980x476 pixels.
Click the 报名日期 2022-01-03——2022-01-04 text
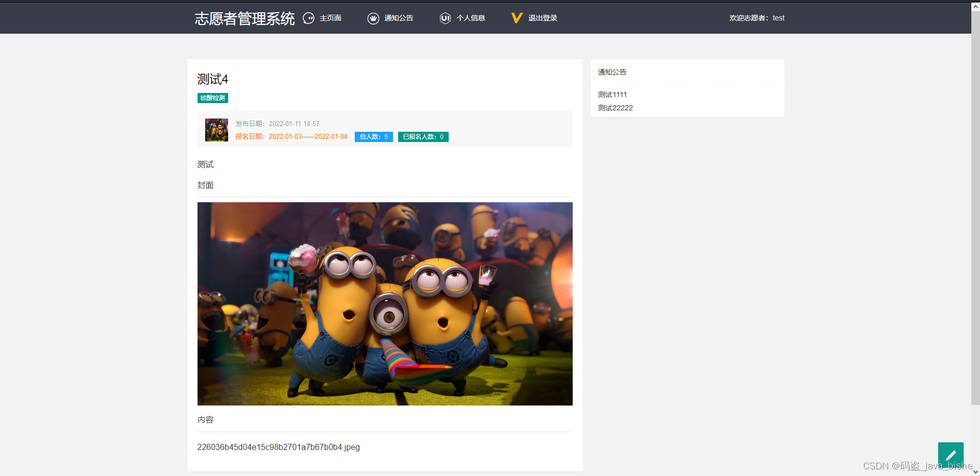click(x=291, y=136)
